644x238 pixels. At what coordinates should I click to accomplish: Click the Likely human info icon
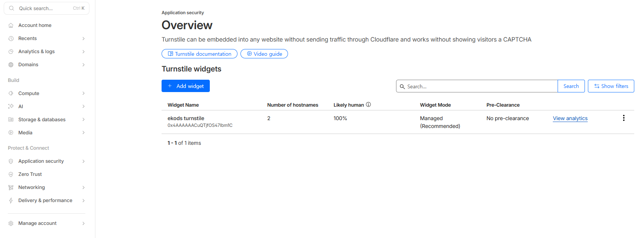[368, 105]
